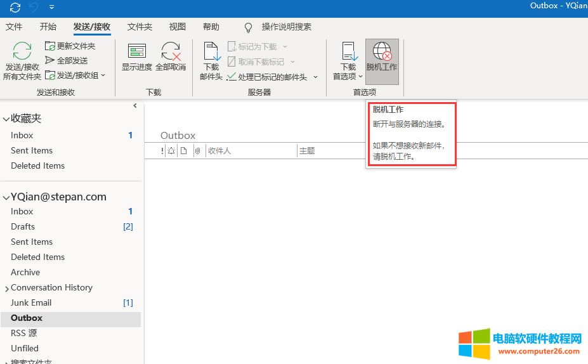
Task: Click the 操作说明搜索 search field
Action: pos(287,27)
